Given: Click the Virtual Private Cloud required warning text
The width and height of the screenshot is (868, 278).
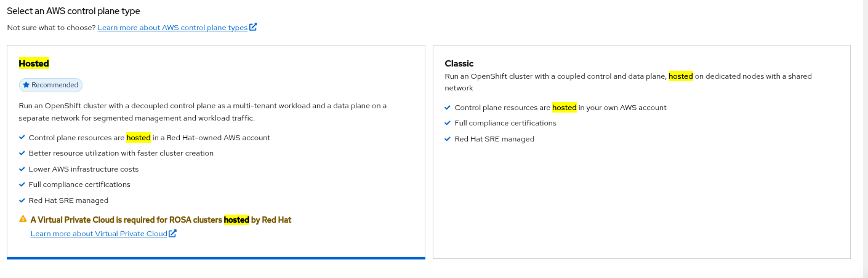Looking at the screenshot, I should [161, 220].
